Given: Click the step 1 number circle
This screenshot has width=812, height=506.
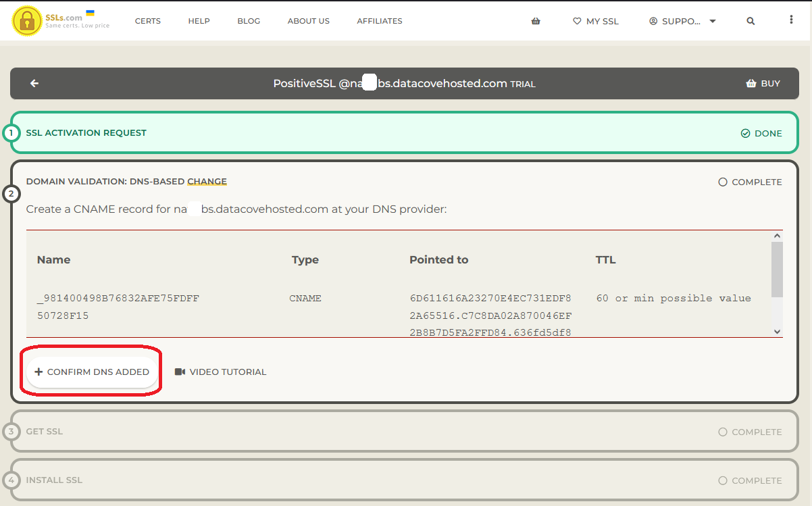Looking at the screenshot, I should pos(11,133).
